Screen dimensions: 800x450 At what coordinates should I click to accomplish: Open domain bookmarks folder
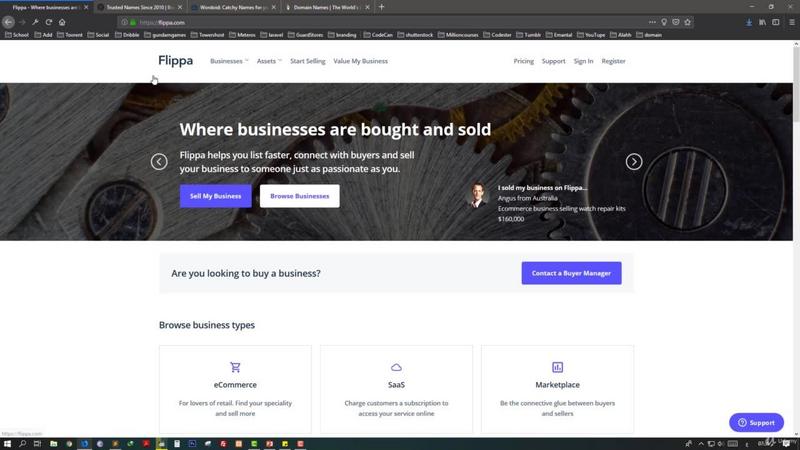tap(649, 35)
